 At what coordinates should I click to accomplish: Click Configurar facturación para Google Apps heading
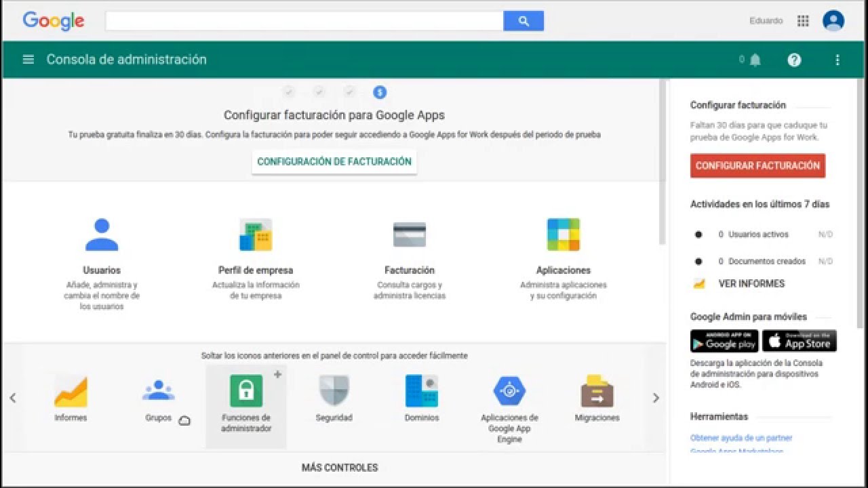coord(334,115)
